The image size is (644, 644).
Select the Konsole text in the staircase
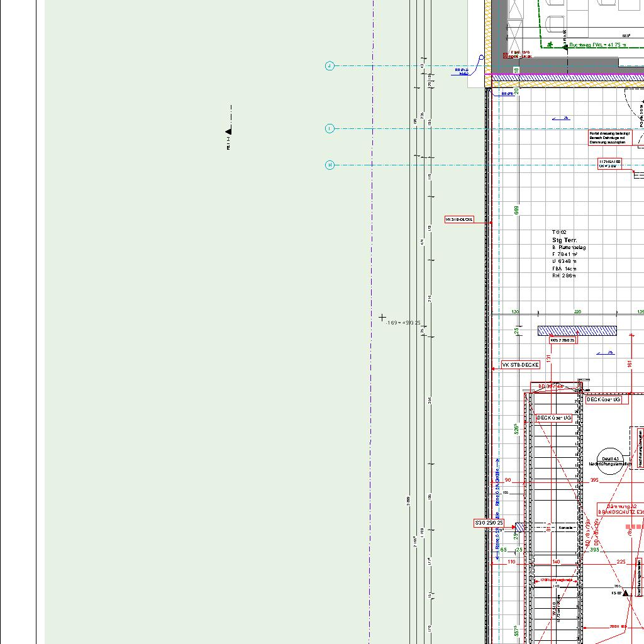(565, 528)
